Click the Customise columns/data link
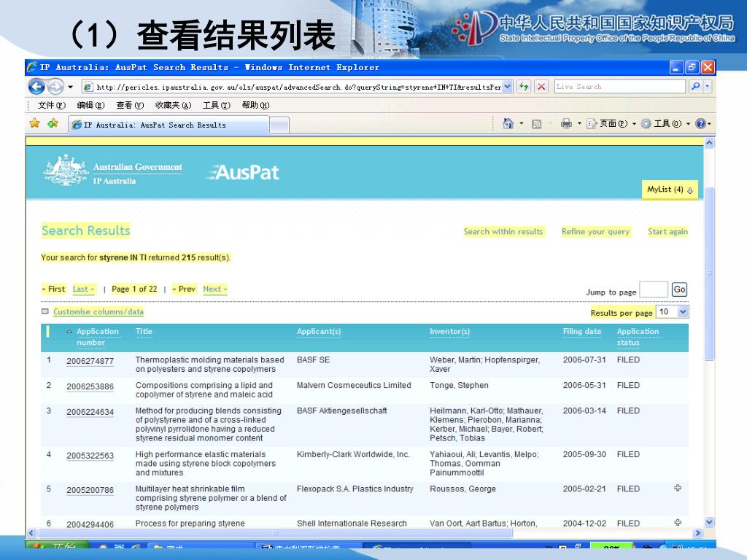 [98, 311]
